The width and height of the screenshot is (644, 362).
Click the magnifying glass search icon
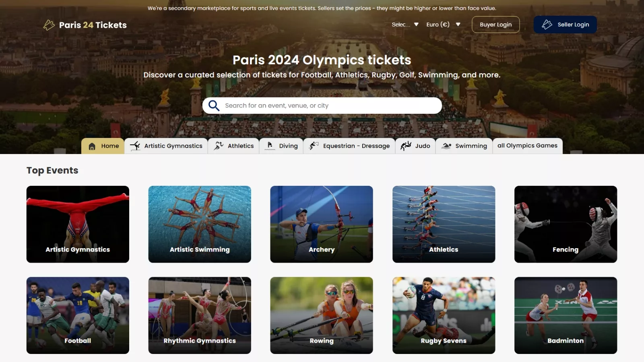[x=214, y=106]
